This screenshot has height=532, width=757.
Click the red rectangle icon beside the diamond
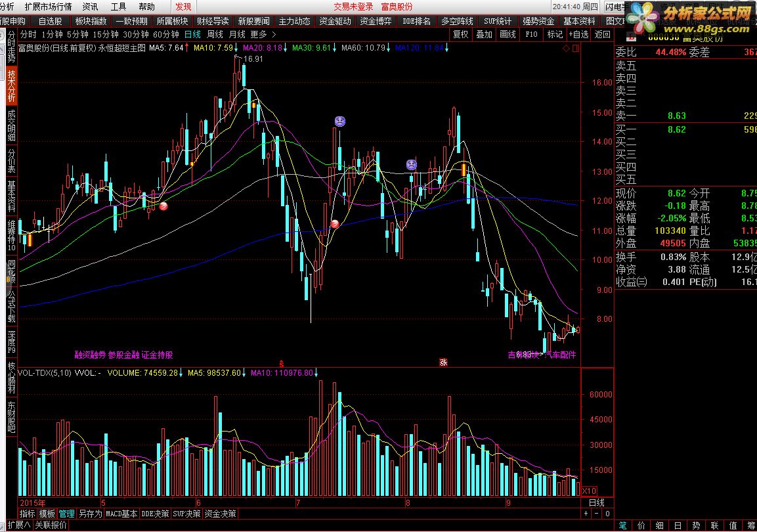pos(576,49)
